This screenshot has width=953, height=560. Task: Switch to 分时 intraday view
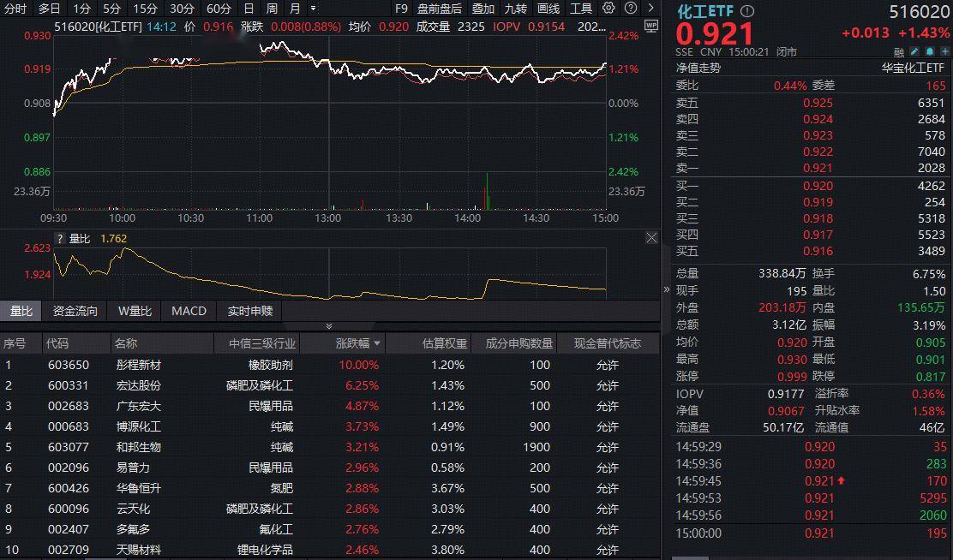15,9
